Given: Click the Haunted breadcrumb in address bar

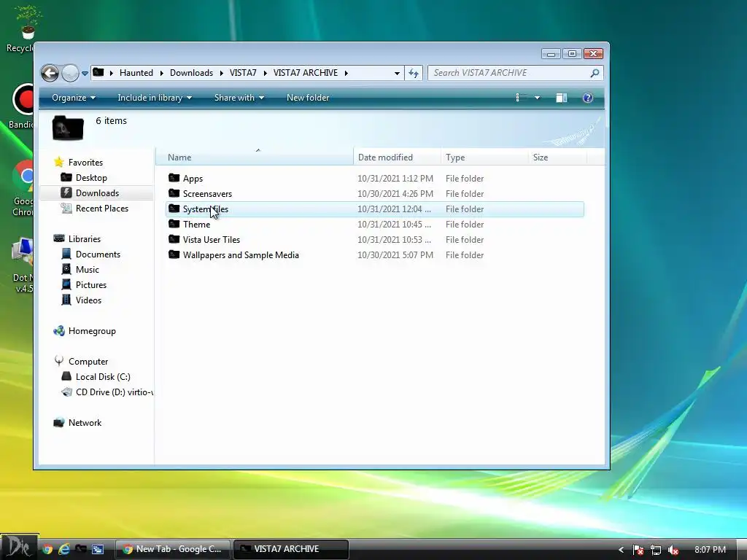Looking at the screenshot, I should 136,73.
